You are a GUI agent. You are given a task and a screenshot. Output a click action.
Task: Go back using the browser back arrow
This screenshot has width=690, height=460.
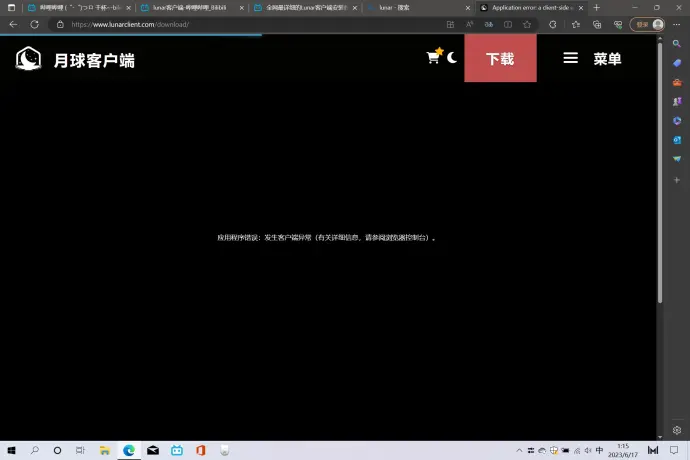pos(13,24)
